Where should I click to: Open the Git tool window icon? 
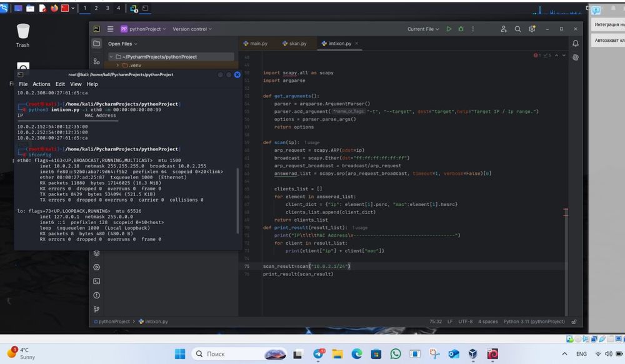click(x=96, y=308)
